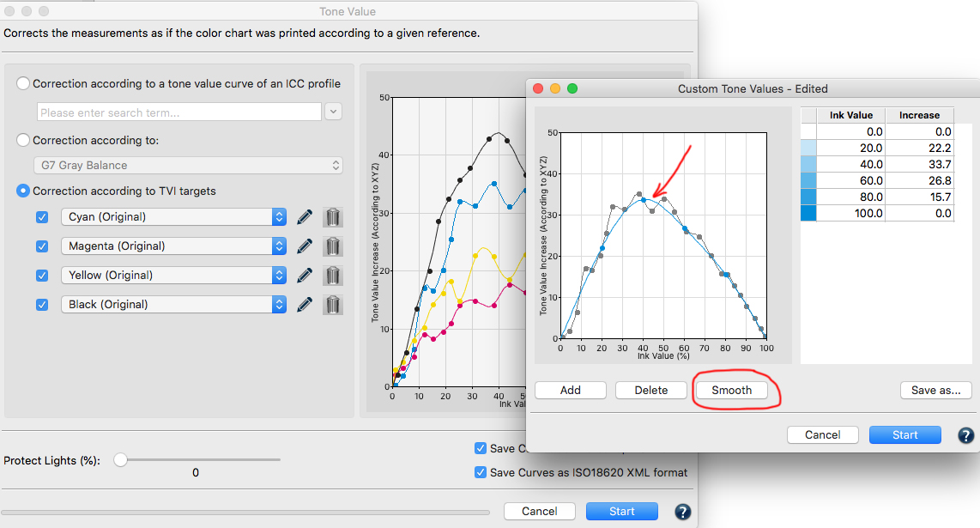Select Correction according to TVI targets
This screenshot has width=980, height=528.
(23, 191)
